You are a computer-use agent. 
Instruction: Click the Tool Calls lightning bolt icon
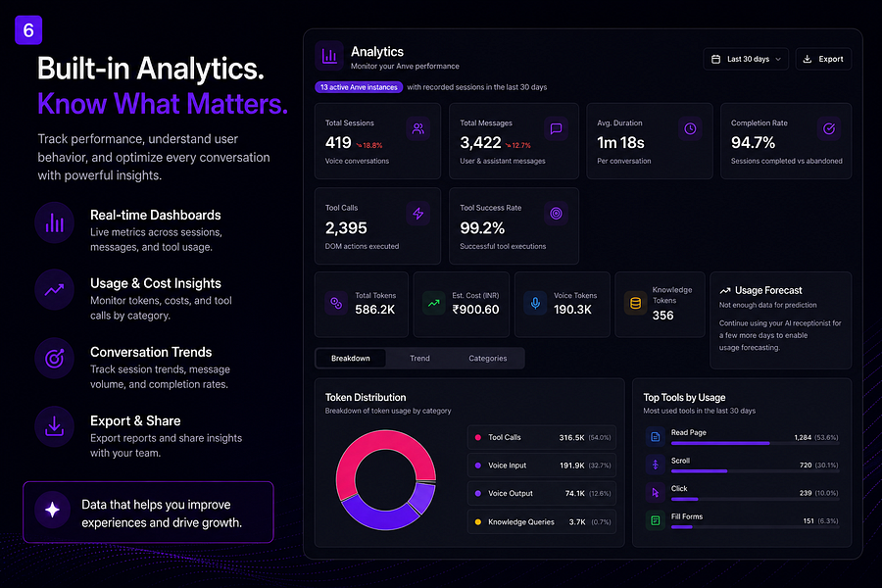pyautogui.click(x=417, y=214)
